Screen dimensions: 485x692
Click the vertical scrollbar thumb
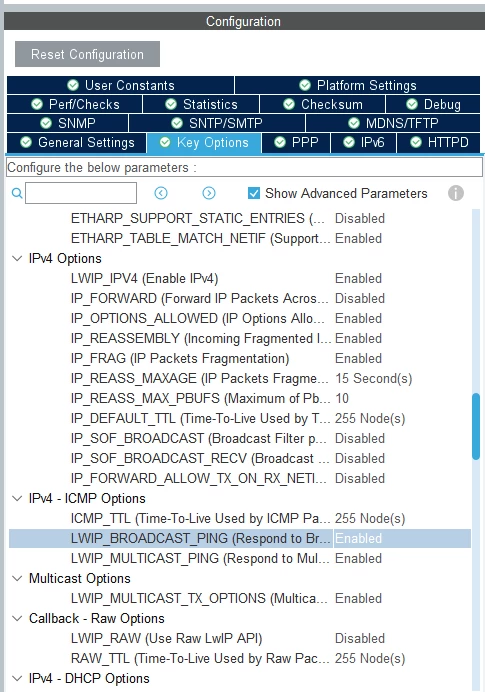pos(476,426)
